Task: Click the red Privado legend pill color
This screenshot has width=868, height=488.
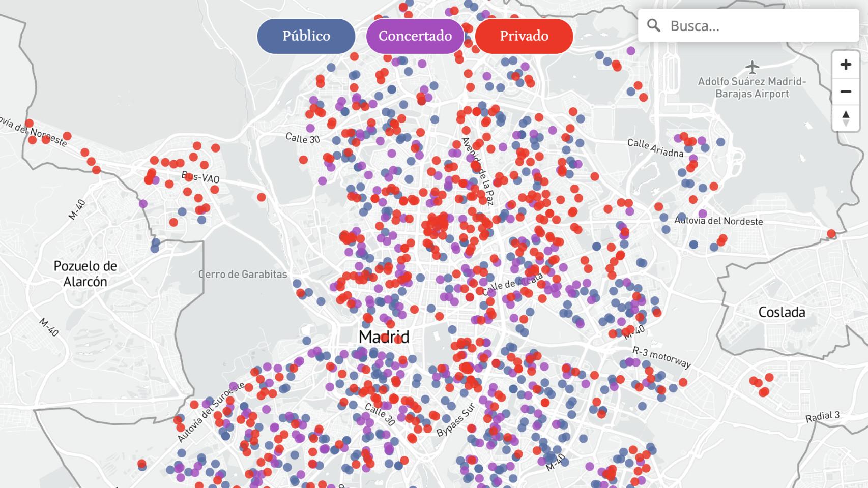Action: click(x=524, y=36)
